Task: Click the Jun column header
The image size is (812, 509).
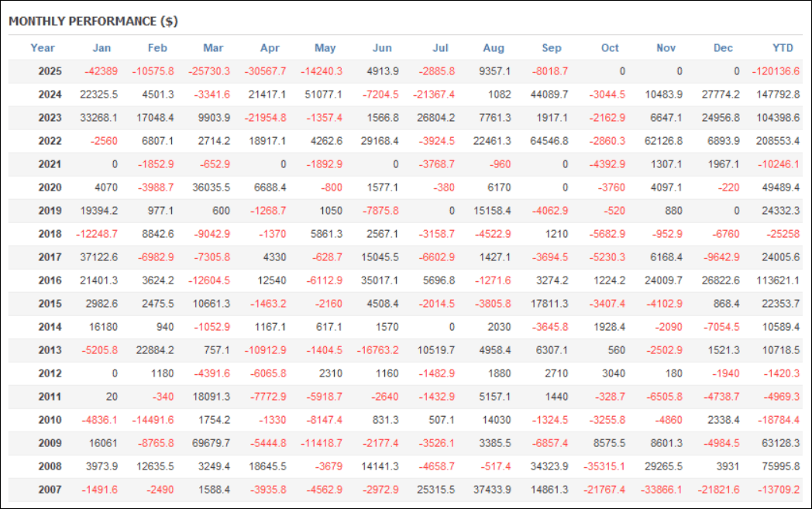Action: 382,48
